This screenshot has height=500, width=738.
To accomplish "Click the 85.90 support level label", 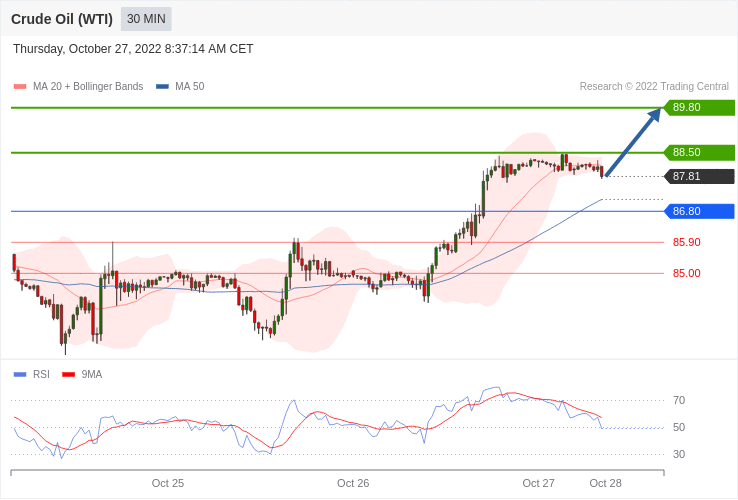I will 686,242.
